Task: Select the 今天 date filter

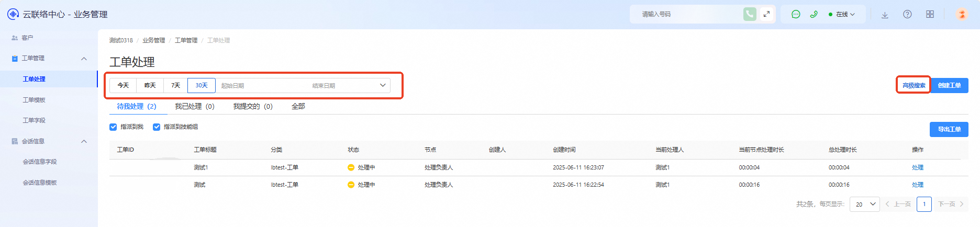Action: pyautogui.click(x=123, y=85)
